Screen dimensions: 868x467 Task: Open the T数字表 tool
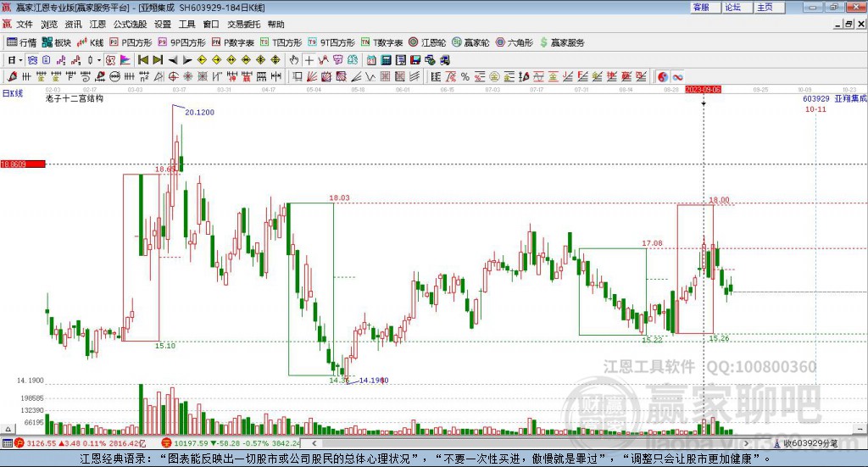click(382, 42)
